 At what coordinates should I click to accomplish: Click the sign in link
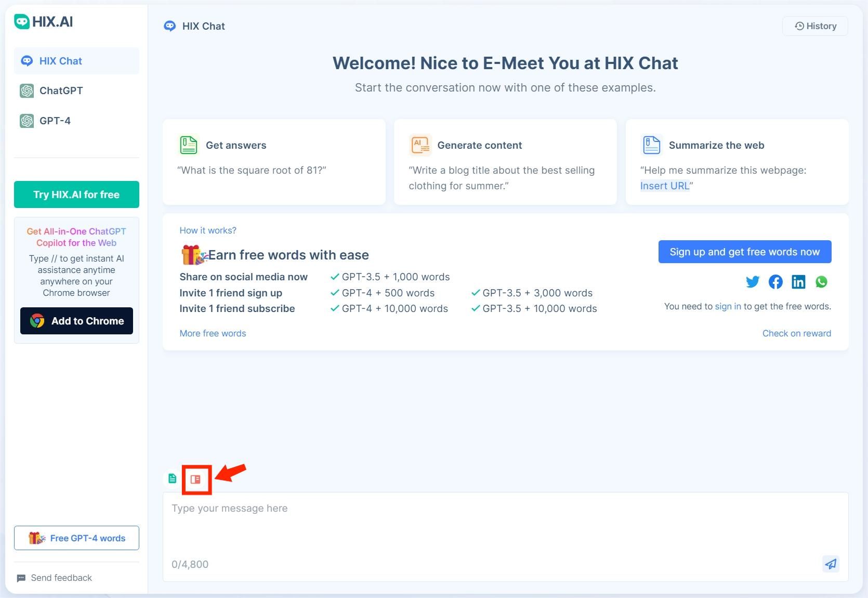coord(728,306)
